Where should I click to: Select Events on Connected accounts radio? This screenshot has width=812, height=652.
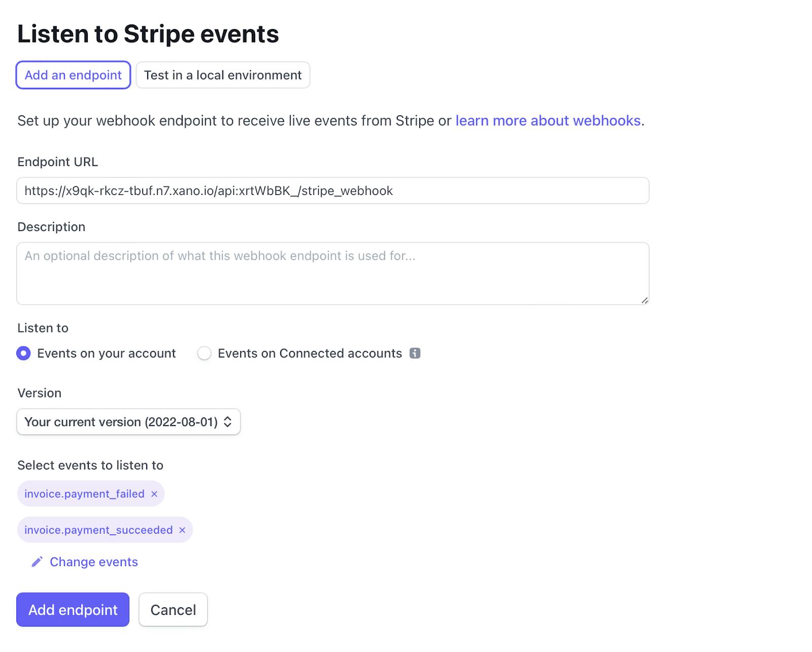(x=204, y=353)
